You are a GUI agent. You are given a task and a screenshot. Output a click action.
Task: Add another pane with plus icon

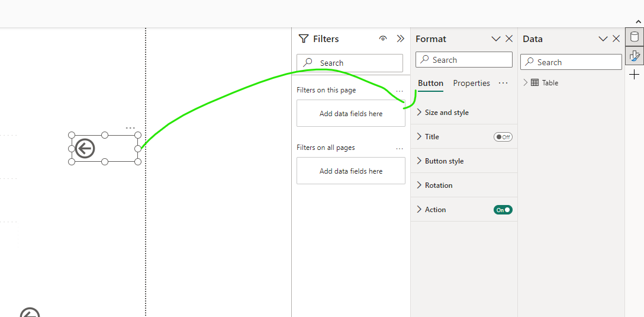coord(635,75)
